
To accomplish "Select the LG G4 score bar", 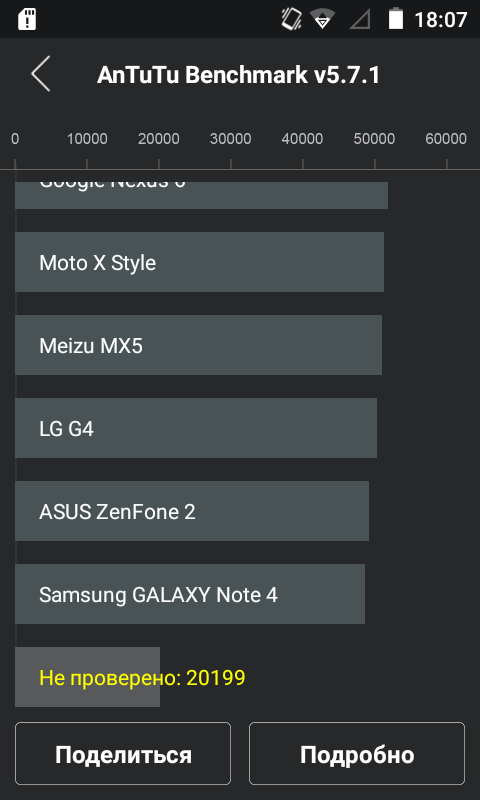I will click(196, 428).
